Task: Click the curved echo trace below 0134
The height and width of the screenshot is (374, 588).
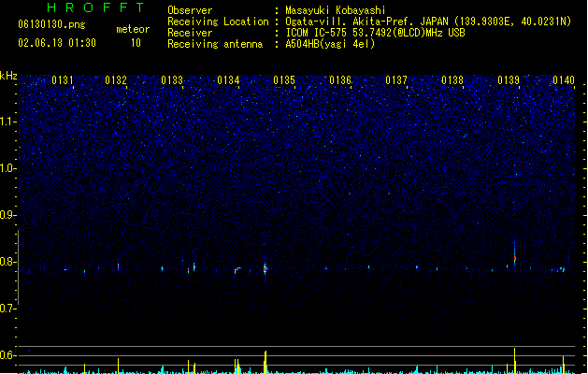Action: tap(237, 269)
